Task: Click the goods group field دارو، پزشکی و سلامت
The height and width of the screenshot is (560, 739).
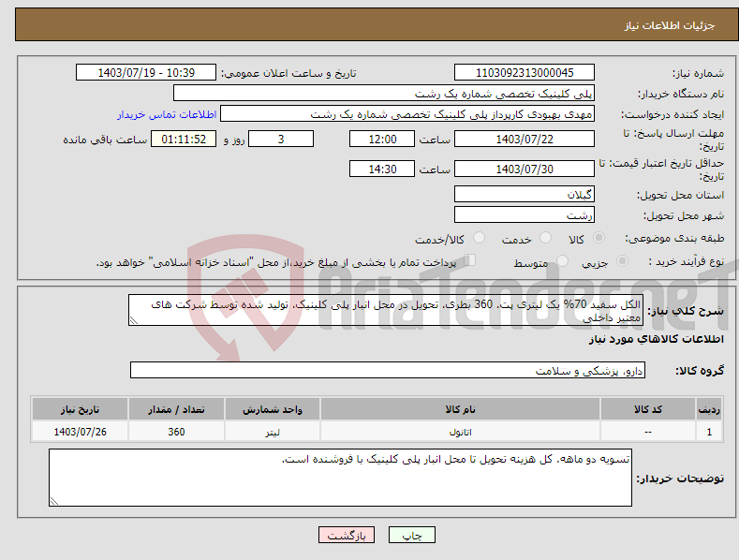Action: point(388,371)
